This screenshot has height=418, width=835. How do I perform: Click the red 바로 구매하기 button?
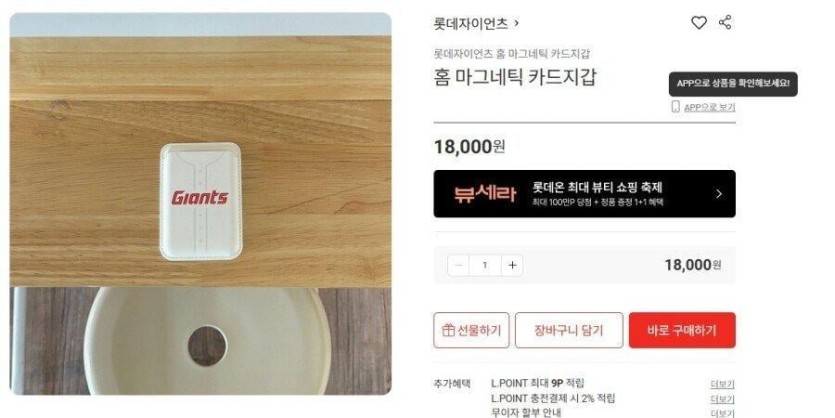[682, 330]
